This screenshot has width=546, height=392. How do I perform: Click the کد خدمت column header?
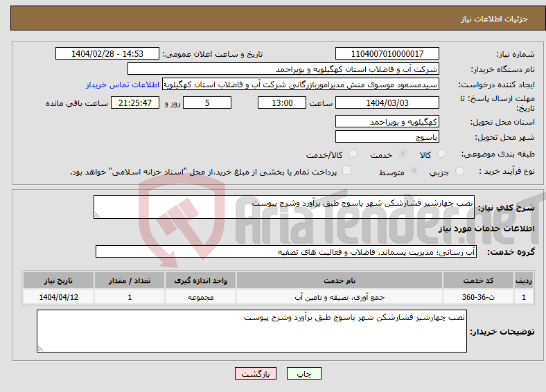(478, 280)
